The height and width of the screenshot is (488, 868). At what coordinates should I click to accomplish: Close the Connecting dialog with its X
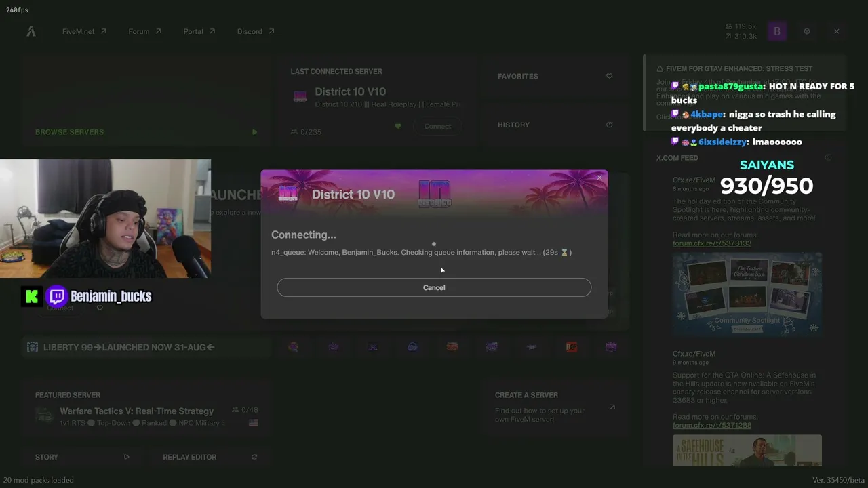point(599,178)
